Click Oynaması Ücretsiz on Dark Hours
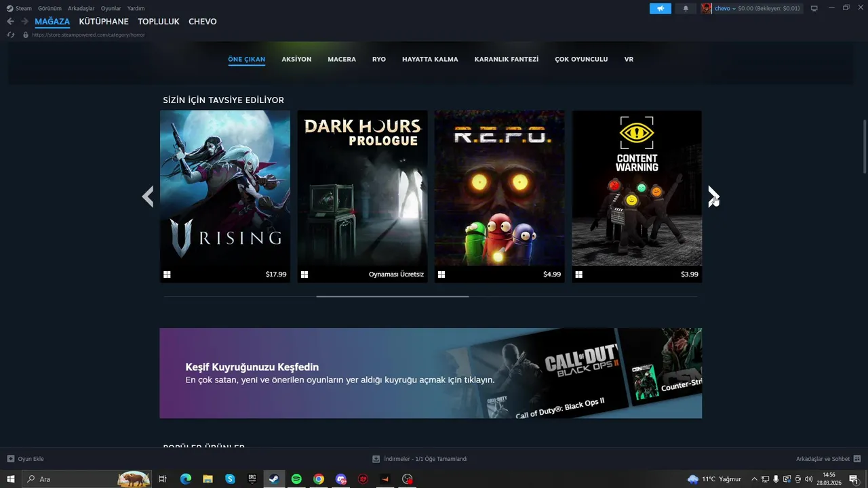The image size is (868, 488). tap(396, 274)
